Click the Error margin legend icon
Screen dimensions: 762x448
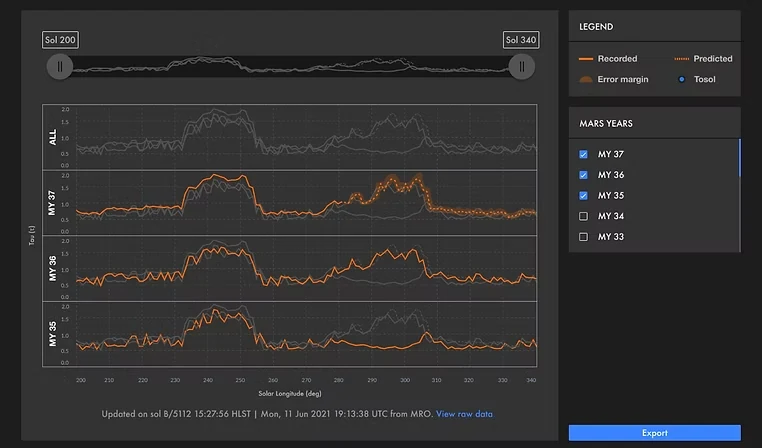586,79
